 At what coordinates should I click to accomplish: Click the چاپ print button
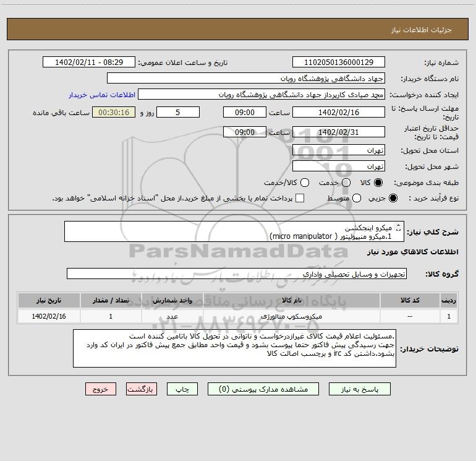point(182,389)
